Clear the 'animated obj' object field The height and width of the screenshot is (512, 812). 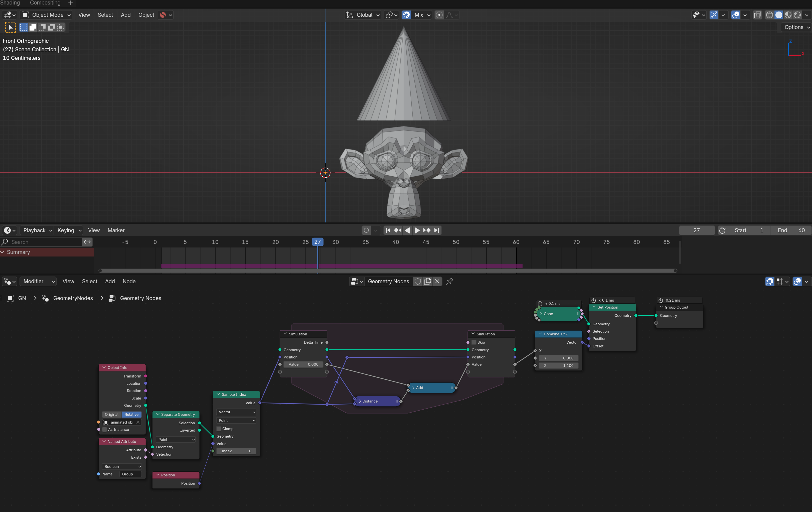(x=138, y=422)
